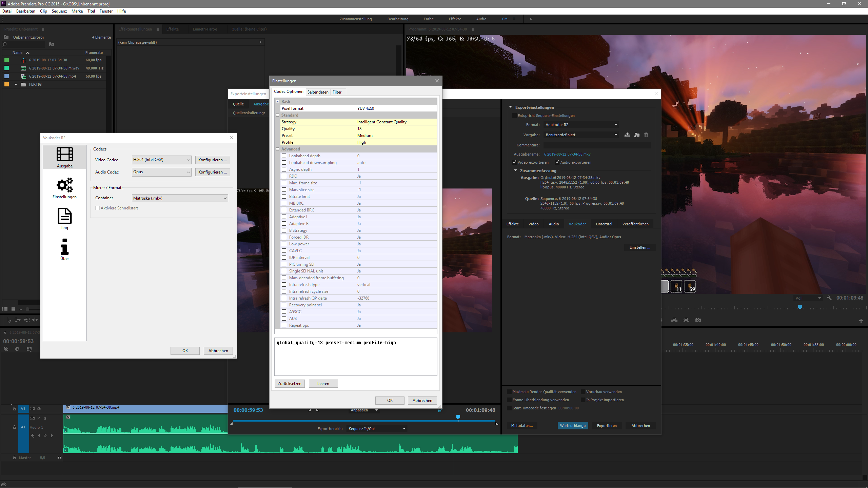Open the Container Matroska dropdown

tap(180, 198)
